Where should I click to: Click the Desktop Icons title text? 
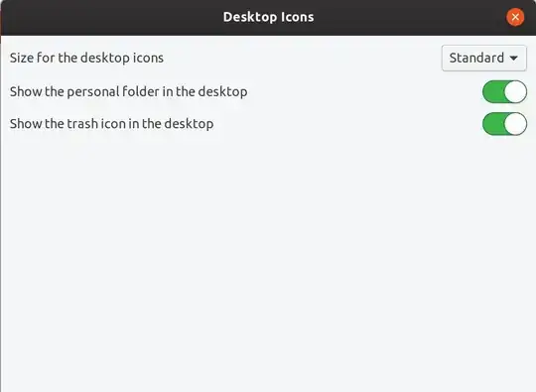coord(268,17)
